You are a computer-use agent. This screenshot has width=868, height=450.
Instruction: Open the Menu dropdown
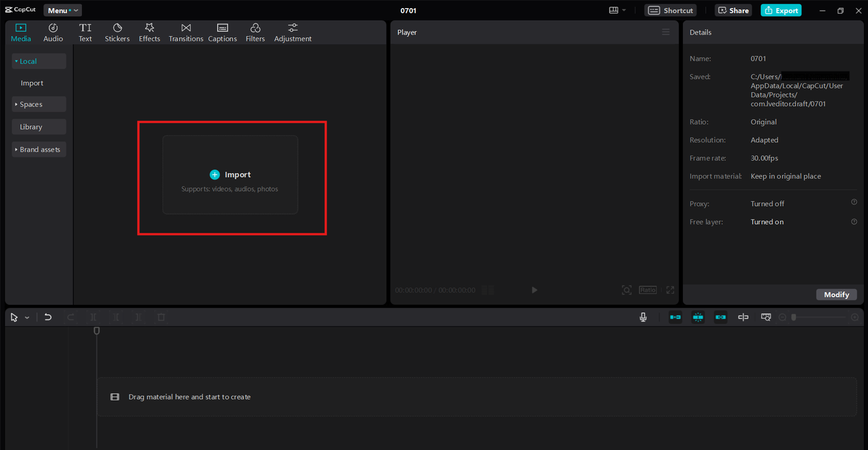pos(62,10)
